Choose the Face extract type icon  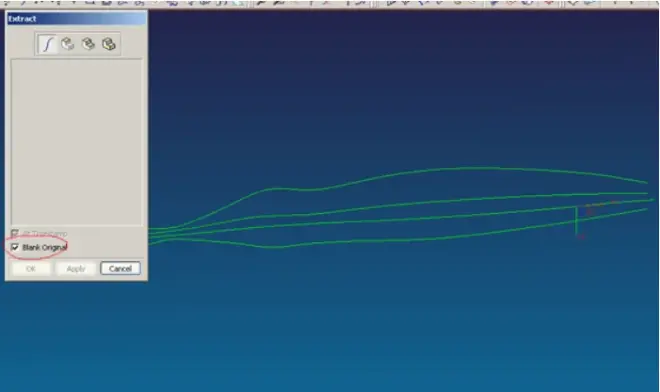click(x=68, y=44)
